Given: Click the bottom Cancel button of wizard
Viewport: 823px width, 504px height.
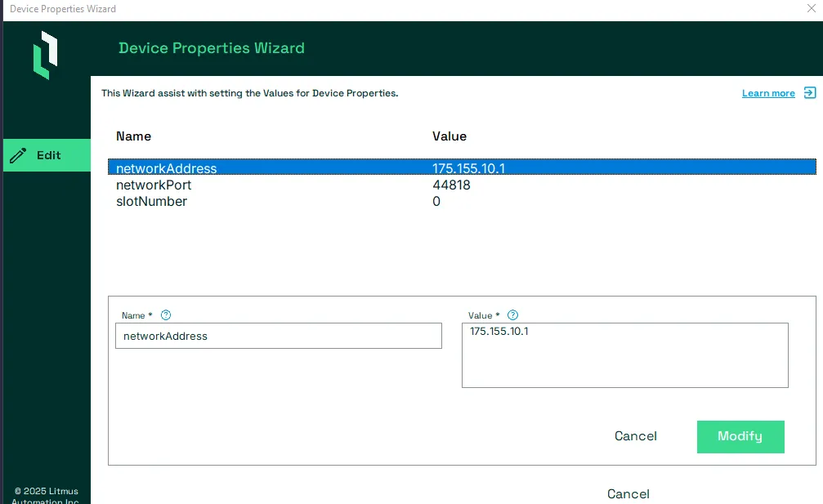Looking at the screenshot, I should pyautogui.click(x=628, y=494).
